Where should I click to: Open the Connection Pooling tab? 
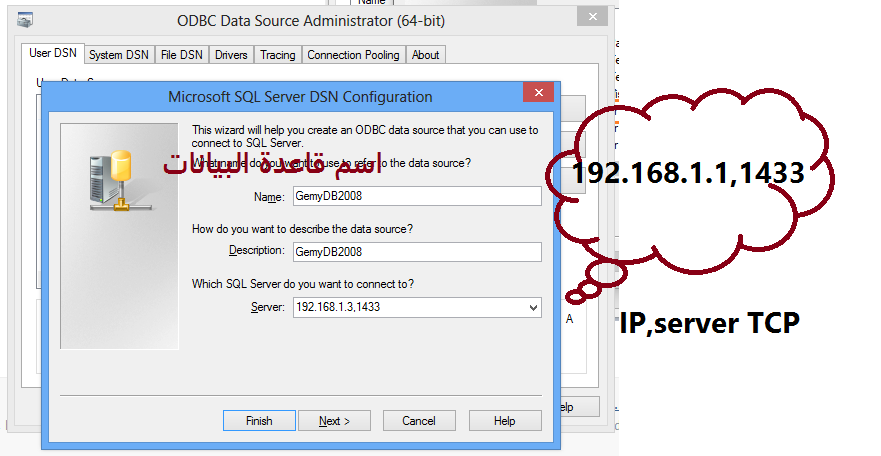pos(353,55)
